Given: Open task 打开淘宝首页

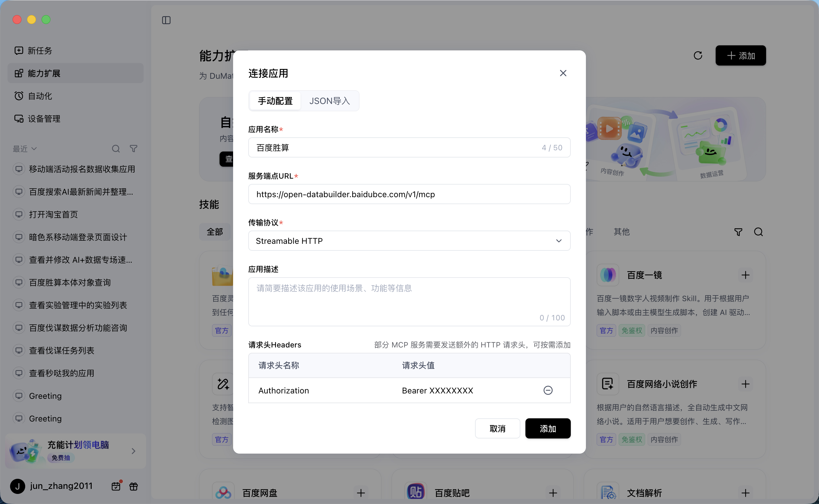Looking at the screenshot, I should tap(76, 214).
